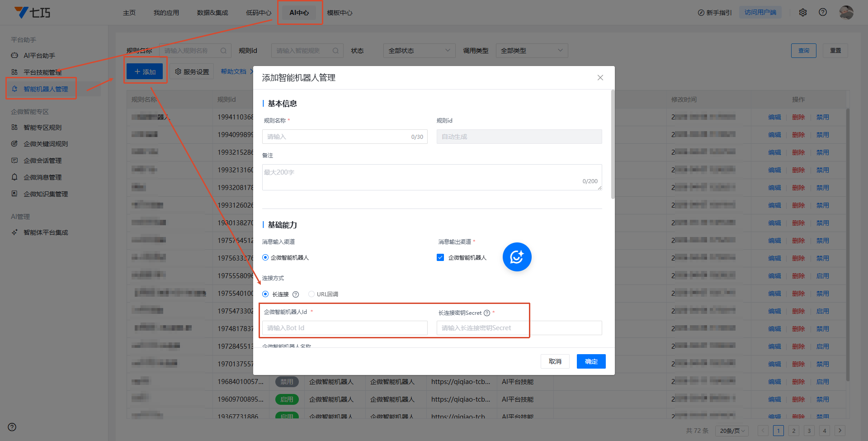The height and width of the screenshot is (441, 868).
Task: Switch to the 低码中心 top menu
Action: [258, 13]
